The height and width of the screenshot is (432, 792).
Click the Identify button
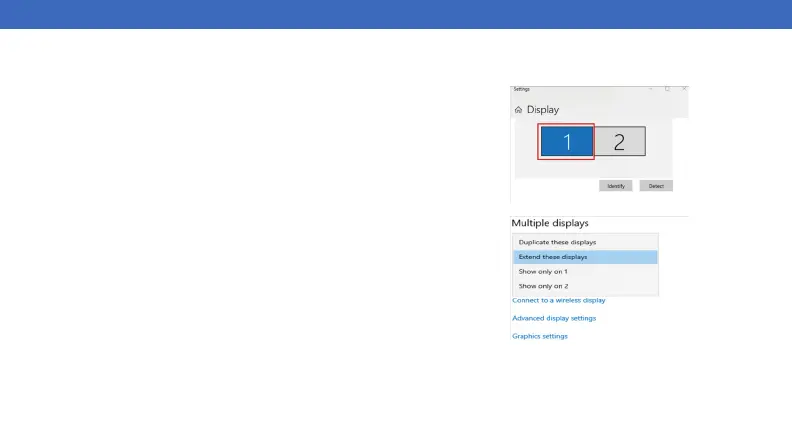tap(616, 186)
